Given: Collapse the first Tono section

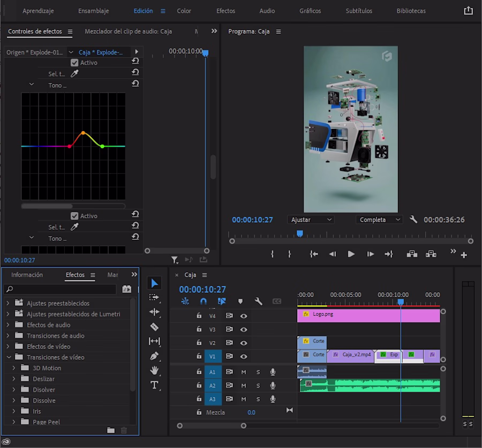Looking at the screenshot, I should point(32,84).
